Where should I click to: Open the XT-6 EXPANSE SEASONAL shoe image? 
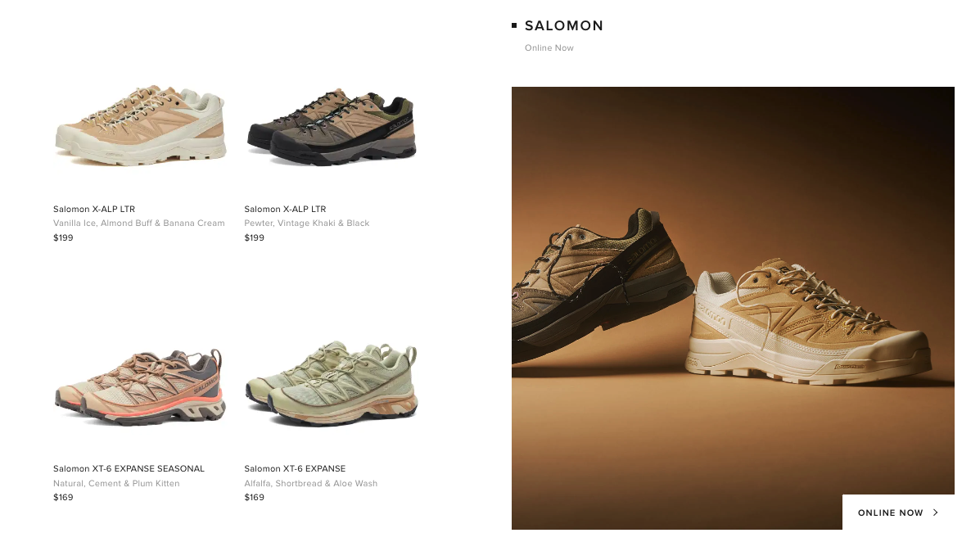[x=140, y=386]
